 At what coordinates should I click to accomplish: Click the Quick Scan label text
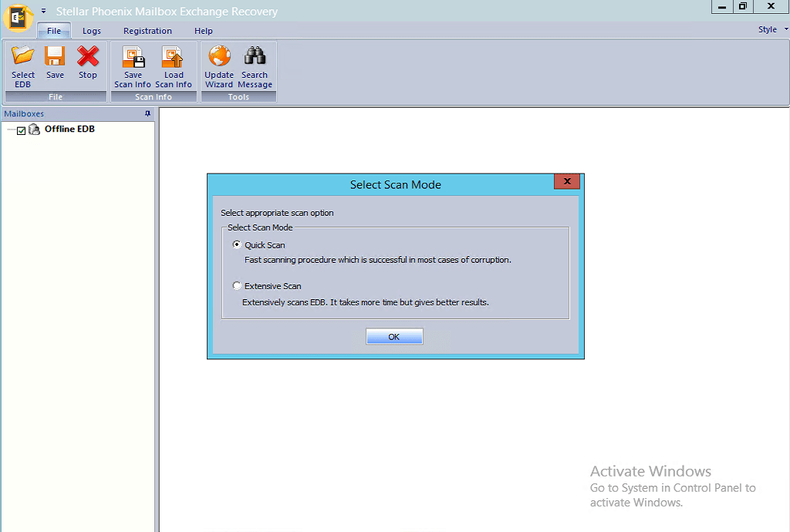point(265,245)
